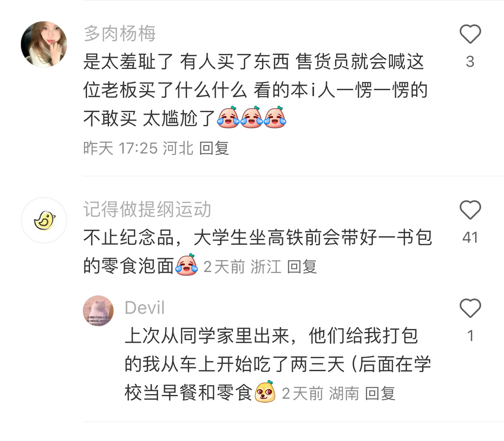Like 记得做提纲运动's comment with 41 likes
The width and height of the screenshot is (504, 441).
click(470, 210)
